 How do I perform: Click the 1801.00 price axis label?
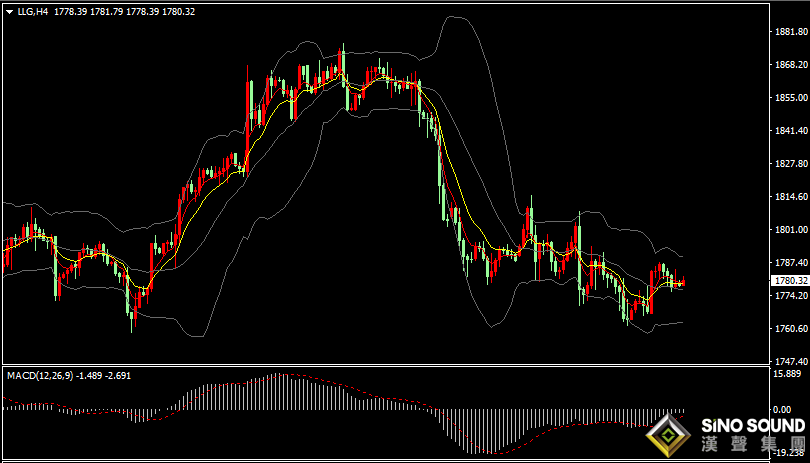point(791,230)
